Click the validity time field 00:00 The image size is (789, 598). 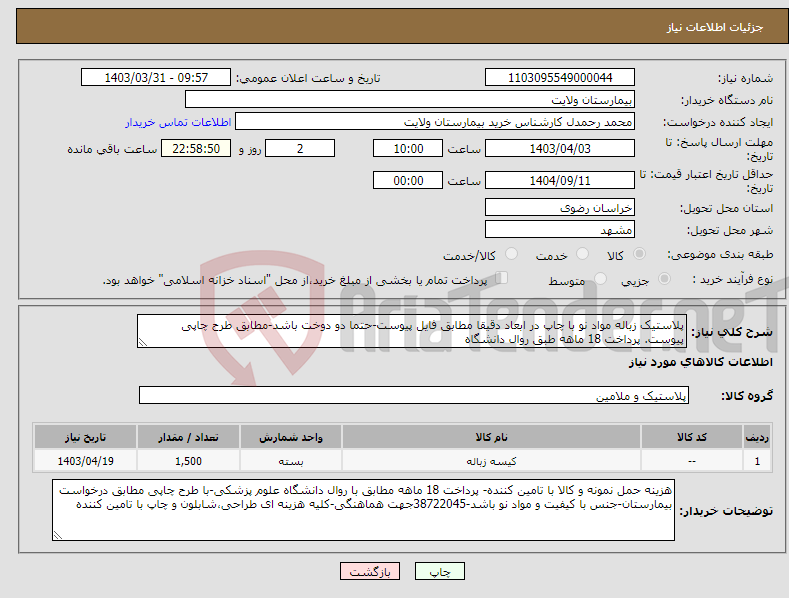click(408, 180)
